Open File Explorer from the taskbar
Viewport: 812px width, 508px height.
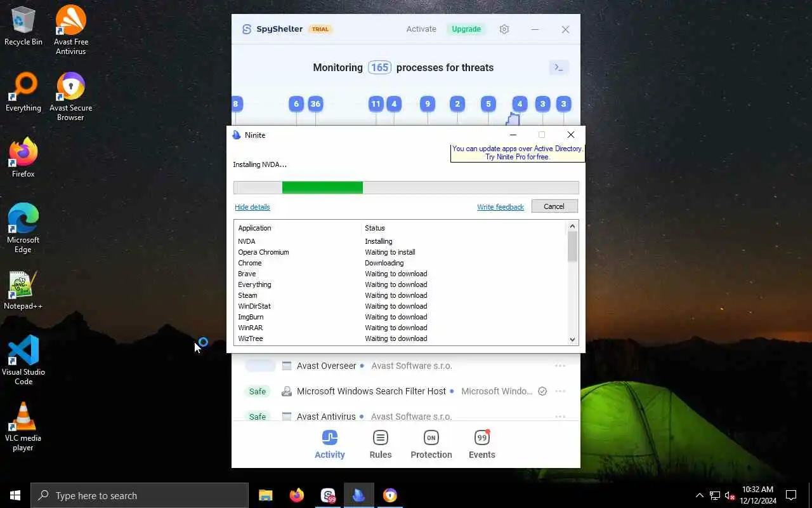(266, 495)
